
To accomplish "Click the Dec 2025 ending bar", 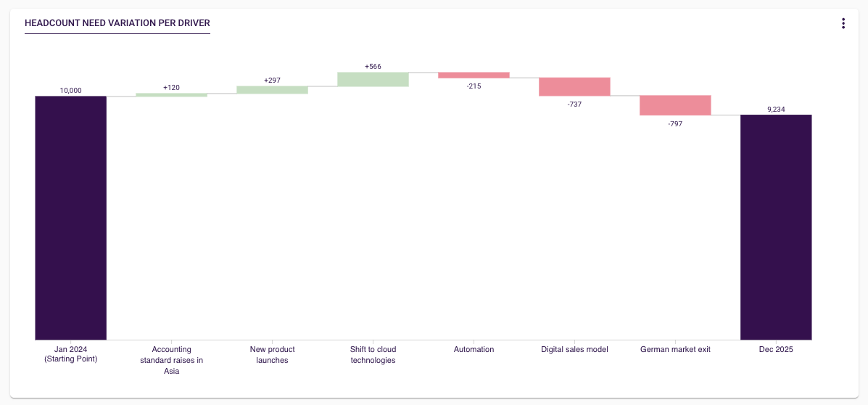I will tap(776, 226).
